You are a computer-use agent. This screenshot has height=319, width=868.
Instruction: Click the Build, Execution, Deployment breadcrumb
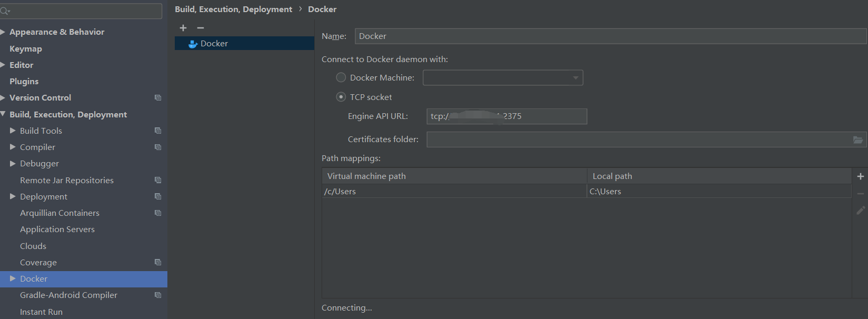233,9
